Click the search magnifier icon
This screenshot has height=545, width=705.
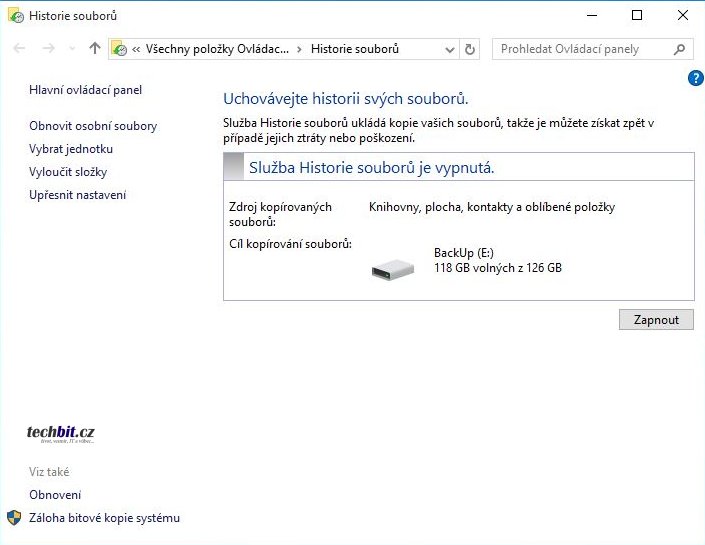tap(680, 49)
